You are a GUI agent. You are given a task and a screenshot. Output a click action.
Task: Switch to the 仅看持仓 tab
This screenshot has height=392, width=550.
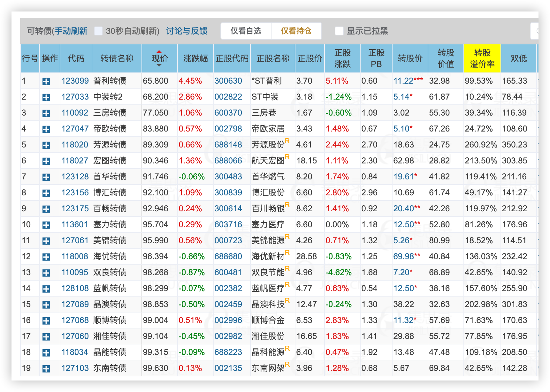coord(296,31)
